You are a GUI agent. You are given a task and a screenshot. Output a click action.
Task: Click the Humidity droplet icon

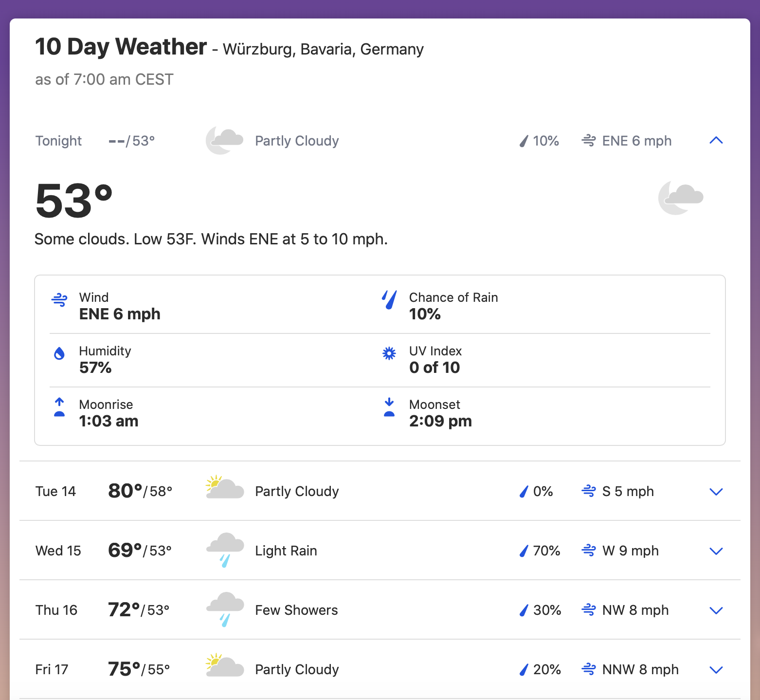[x=59, y=353]
